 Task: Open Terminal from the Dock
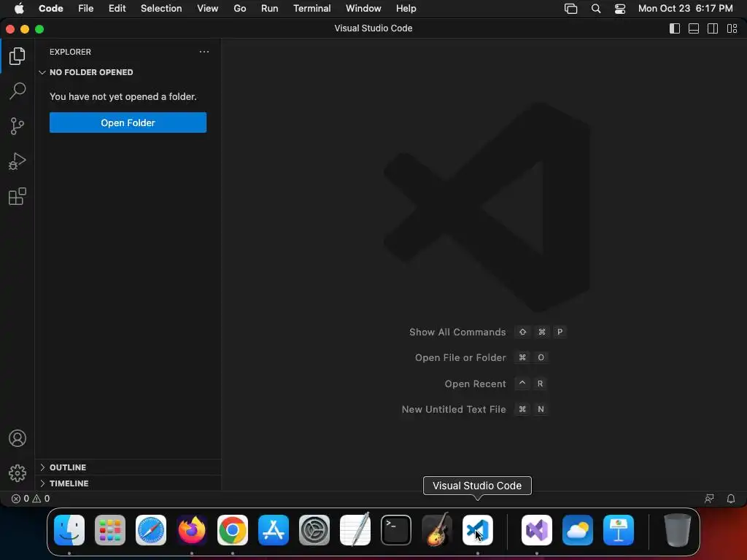(396, 530)
